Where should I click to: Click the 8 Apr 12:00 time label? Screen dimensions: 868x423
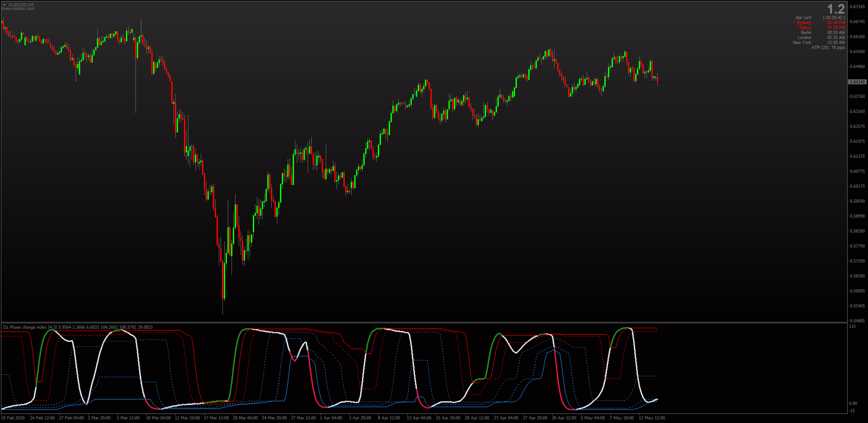[389, 418]
